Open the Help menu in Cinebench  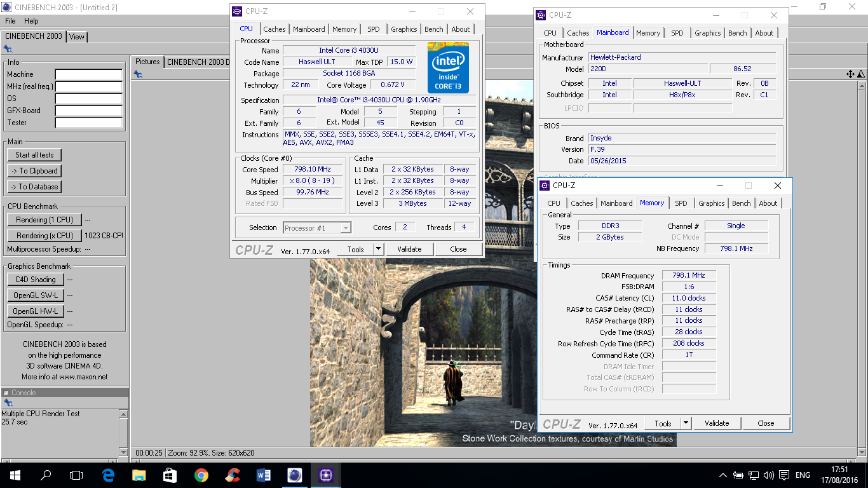(x=31, y=21)
